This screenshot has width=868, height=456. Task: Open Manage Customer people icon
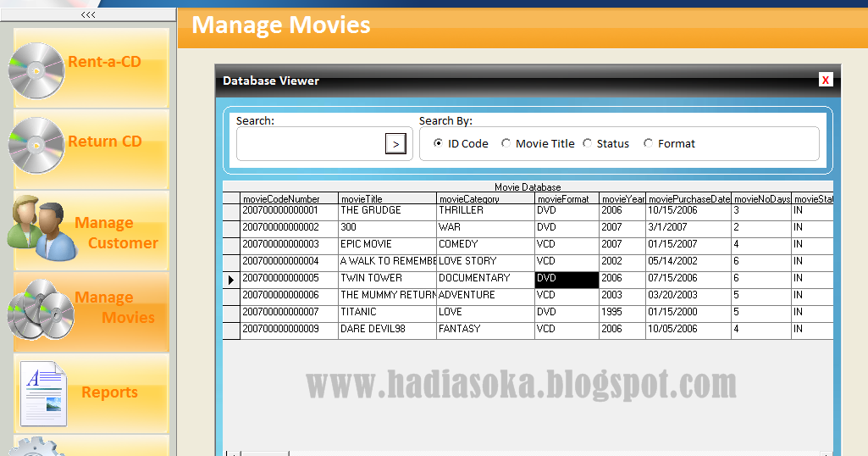click(42, 228)
